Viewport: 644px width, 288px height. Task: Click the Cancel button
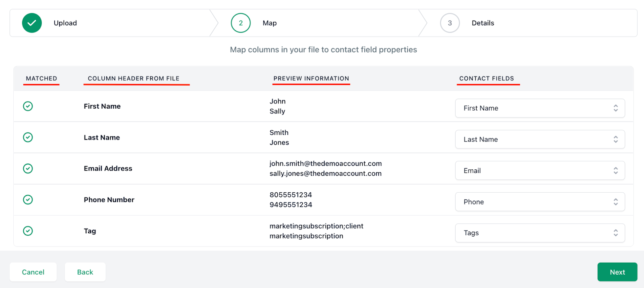[x=33, y=272]
